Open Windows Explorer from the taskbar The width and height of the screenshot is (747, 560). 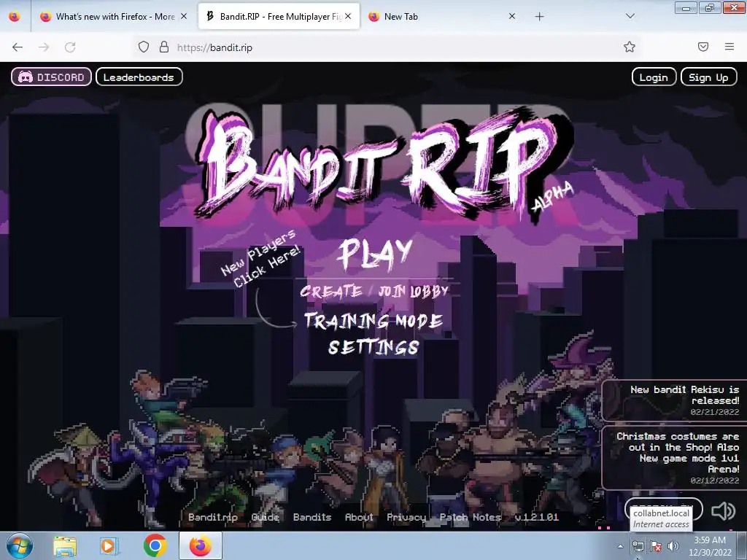pyautogui.click(x=65, y=545)
